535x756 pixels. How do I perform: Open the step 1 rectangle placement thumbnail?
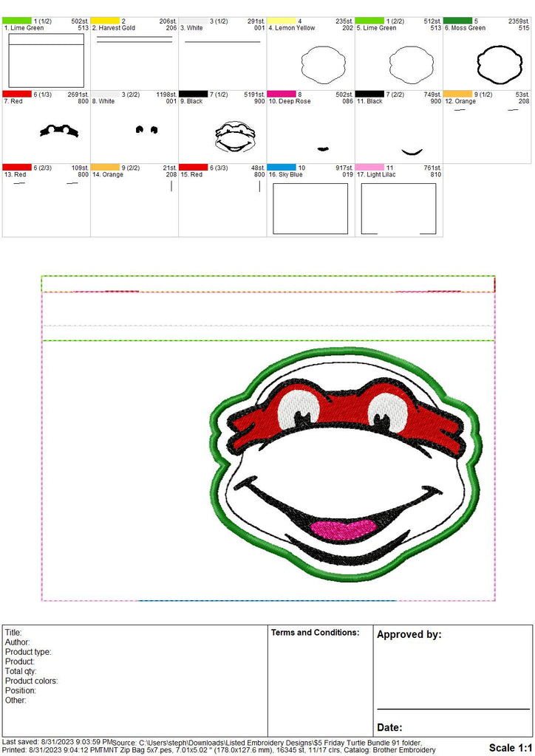[x=47, y=61]
